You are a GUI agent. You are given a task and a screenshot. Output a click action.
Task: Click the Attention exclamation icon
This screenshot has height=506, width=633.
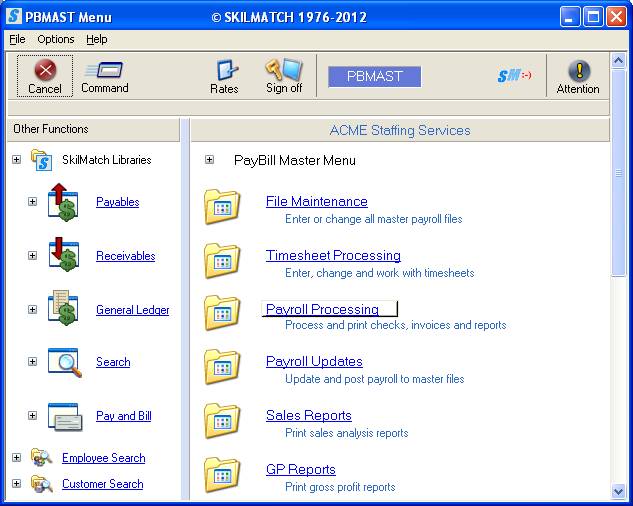point(579,70)
